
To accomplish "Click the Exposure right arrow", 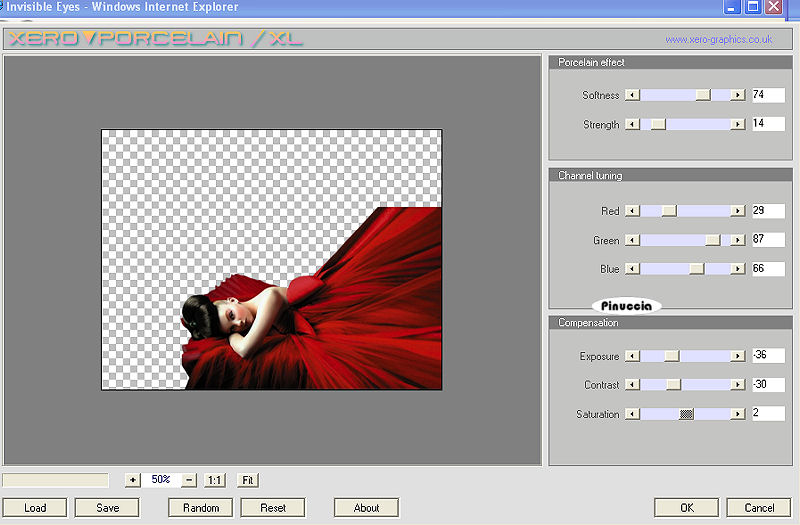I will [737, 356].
